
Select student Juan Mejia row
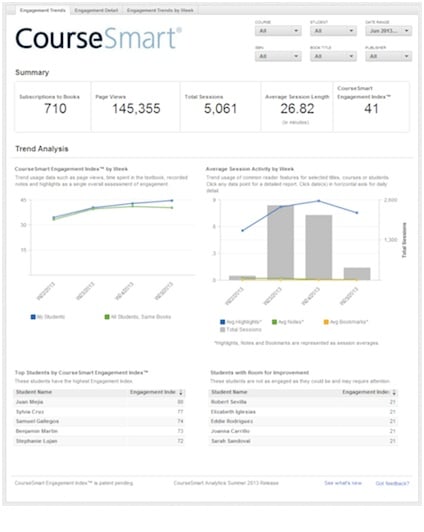(x=99, y=402)
